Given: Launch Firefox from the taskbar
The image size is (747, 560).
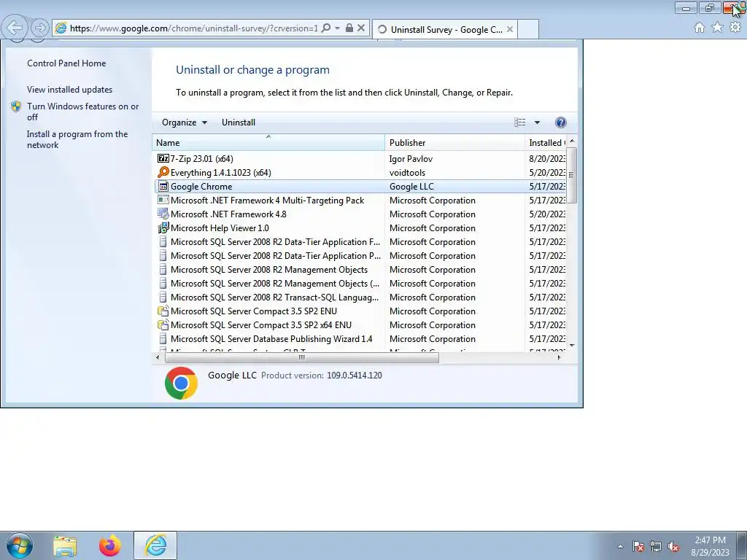Looking at the screenshot, I should [x=110, y=545].
